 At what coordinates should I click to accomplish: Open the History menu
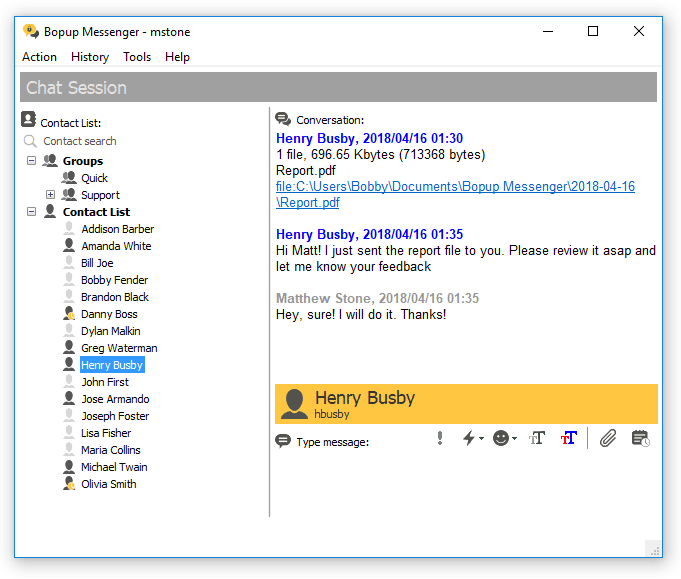coord(90,57)
